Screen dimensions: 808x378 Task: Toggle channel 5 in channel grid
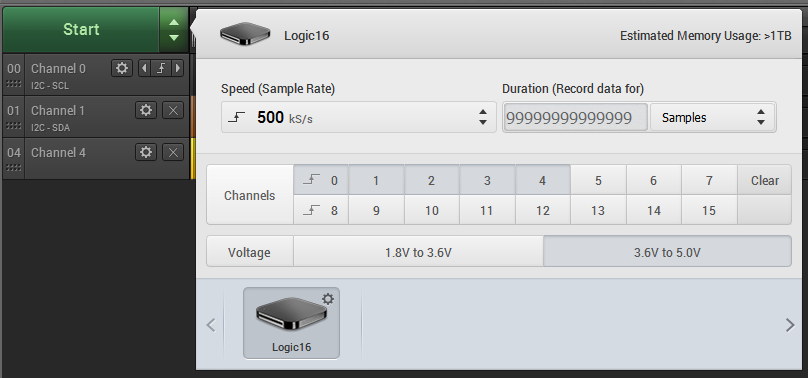598,180
